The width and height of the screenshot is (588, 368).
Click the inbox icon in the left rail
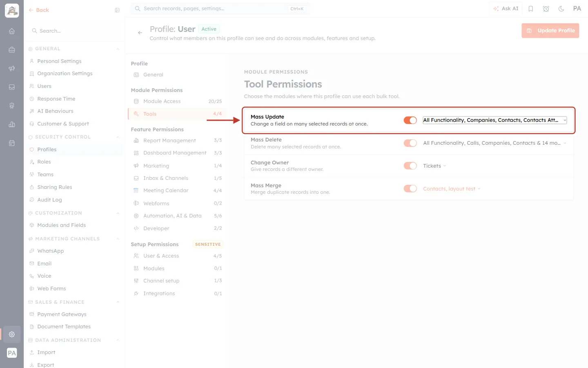(x=12, y=87)
